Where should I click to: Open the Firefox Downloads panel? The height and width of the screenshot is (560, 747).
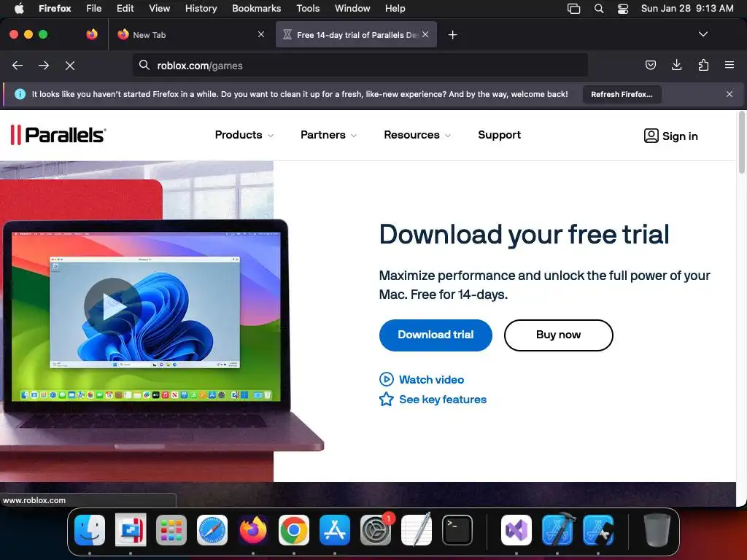coord(676,65)
